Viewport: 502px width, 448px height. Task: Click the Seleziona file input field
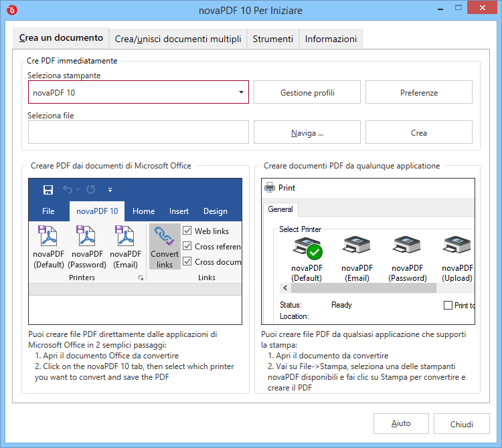pyautogui.click(x=139, y=132)
